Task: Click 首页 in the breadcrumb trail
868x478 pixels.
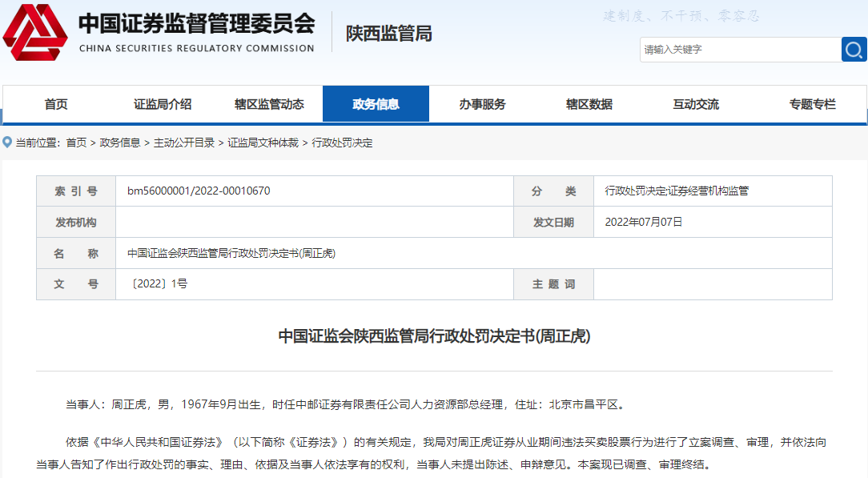Action: 76,143
